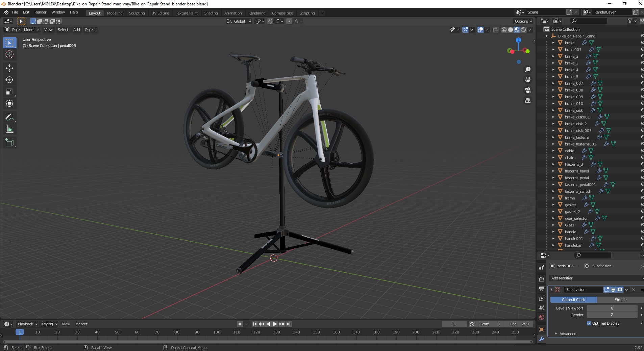Toggle Optimal Display checkbox
The height and width of the screenshot is (351, 644).
(x=589, y=323)
